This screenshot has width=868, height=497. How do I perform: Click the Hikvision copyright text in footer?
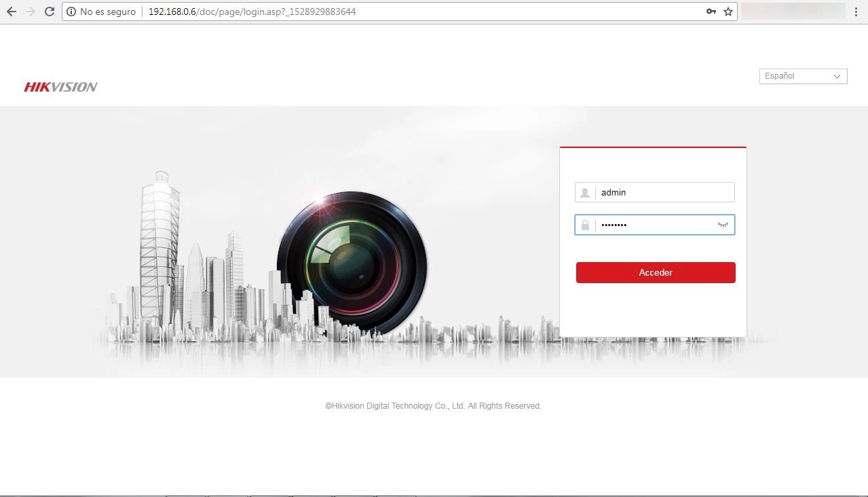(x=433, y=405)
